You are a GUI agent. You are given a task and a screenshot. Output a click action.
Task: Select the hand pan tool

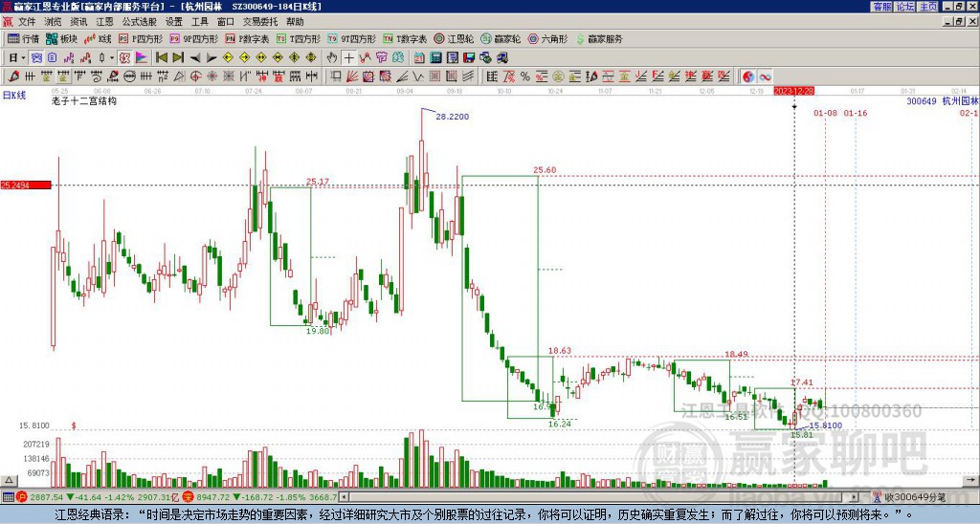[x=332, y=58]
